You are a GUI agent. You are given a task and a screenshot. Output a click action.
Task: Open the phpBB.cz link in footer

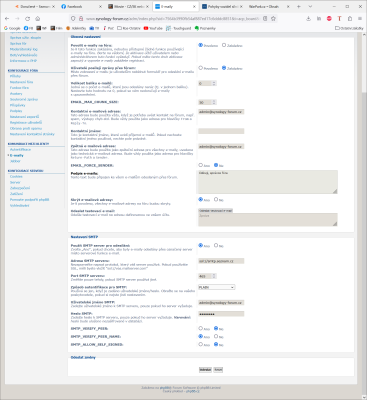tap(193, 391)
